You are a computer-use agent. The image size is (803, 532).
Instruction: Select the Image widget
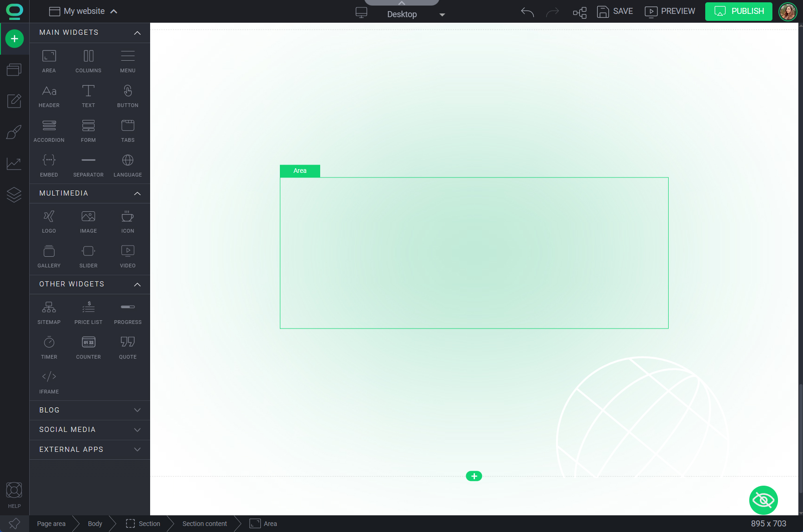coord(89,222)
